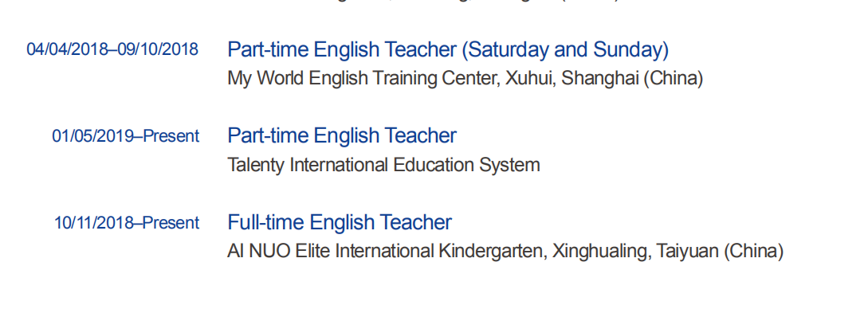Viewport: 868px width, 309px height.
Task: Click "(China)" after Taiyuan
Action: 753,252
